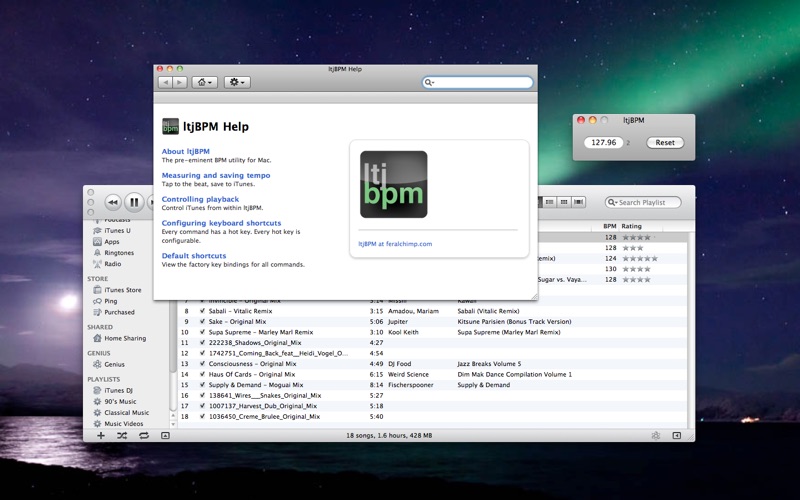The height and width of the screenshot is (500, 800).
Task: Uncheck 1007137_Harvest_Dub_Original_Mix checkbox
Action: pyautogui.click(x=203, y=406)
